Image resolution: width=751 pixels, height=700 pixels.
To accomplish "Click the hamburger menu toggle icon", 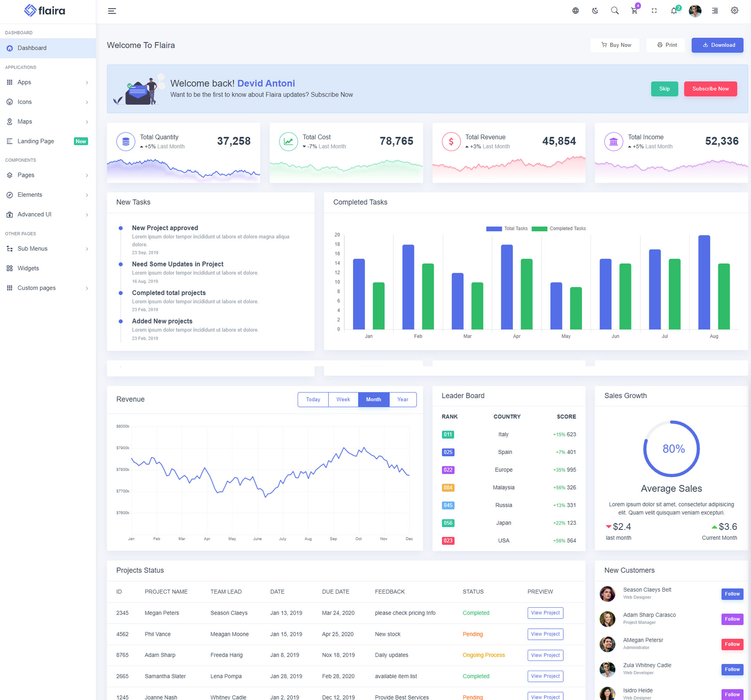I will tap(112, 11).
